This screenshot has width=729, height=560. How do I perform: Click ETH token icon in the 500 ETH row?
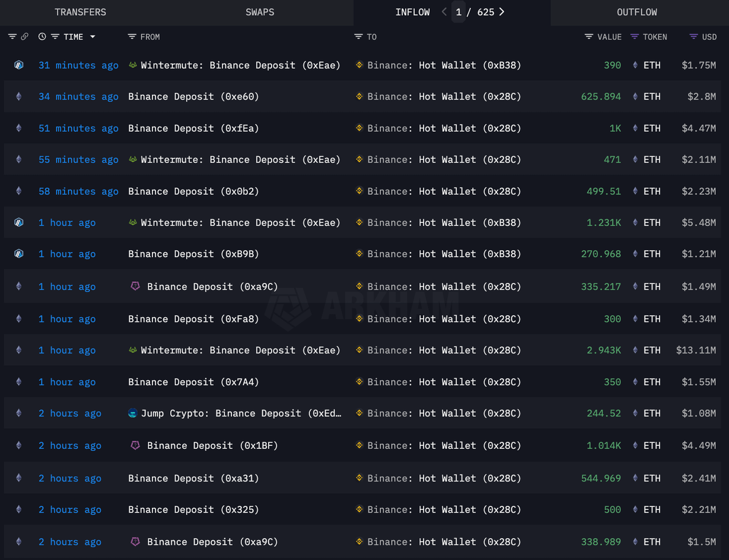[636, 510]
